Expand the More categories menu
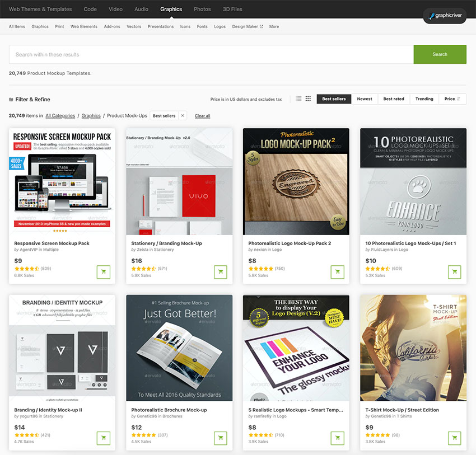The image size is (476, 455). click(x=274, y=26)
